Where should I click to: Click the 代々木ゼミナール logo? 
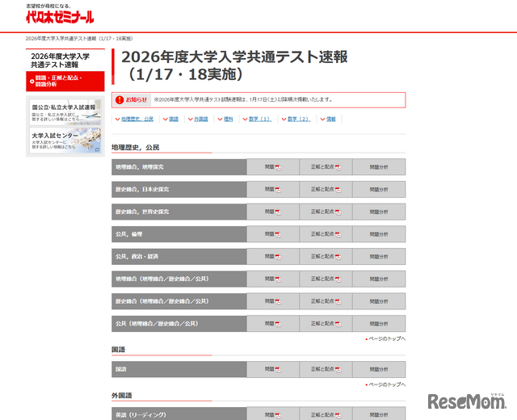tap(60, 16)
